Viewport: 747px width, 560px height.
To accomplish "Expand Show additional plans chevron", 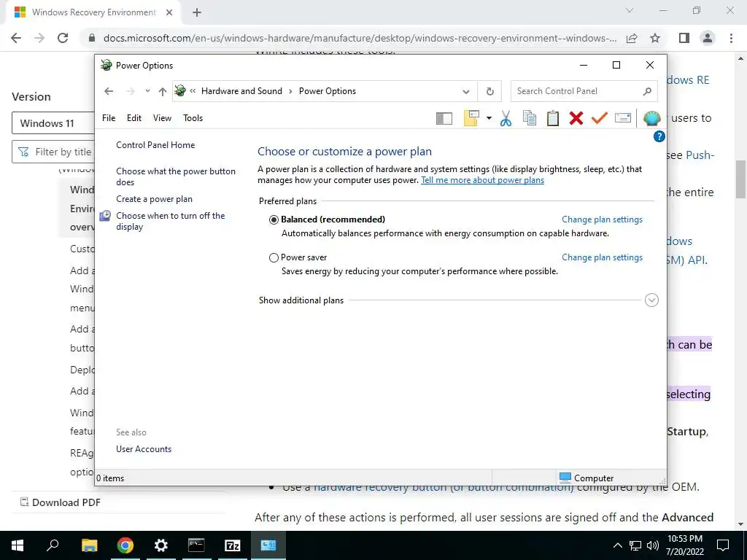I will pos(651,300).
